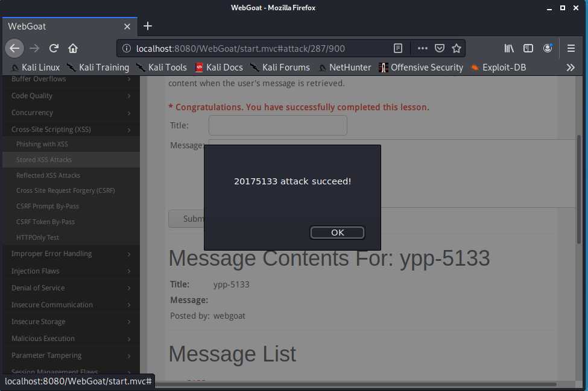
Task: Click the Forward navigation arrow
Action: click(34, 48)
